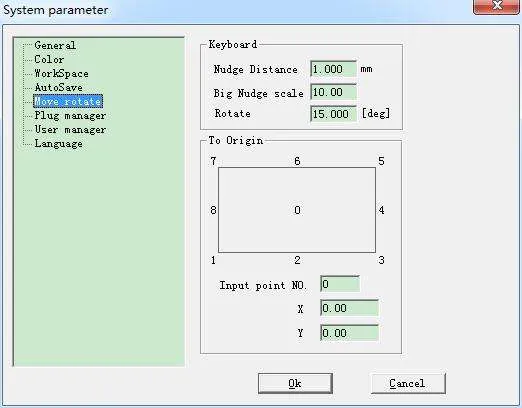Open Plug manager settings
Screen dimensions: 522x408
pyautogui.click(x=70, y=116)
